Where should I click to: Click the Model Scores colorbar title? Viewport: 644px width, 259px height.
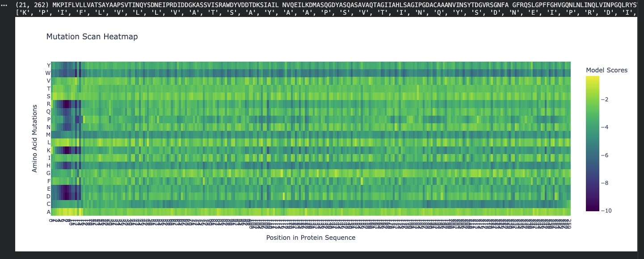pyautogui.click(x=606, y=70)
